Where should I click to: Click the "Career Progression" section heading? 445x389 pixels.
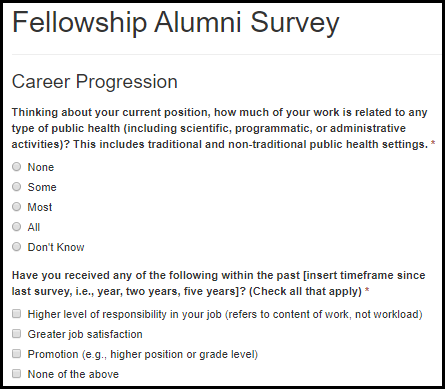[95, 82]
